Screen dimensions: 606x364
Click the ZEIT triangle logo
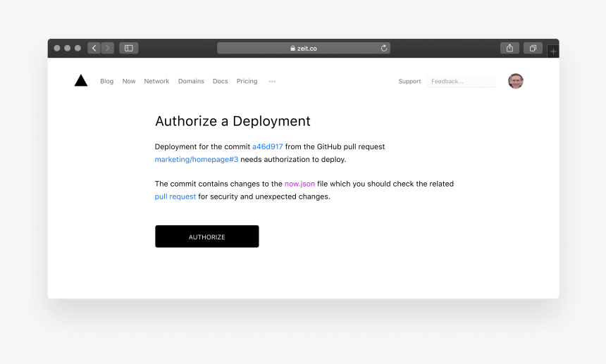pos(81,81)
